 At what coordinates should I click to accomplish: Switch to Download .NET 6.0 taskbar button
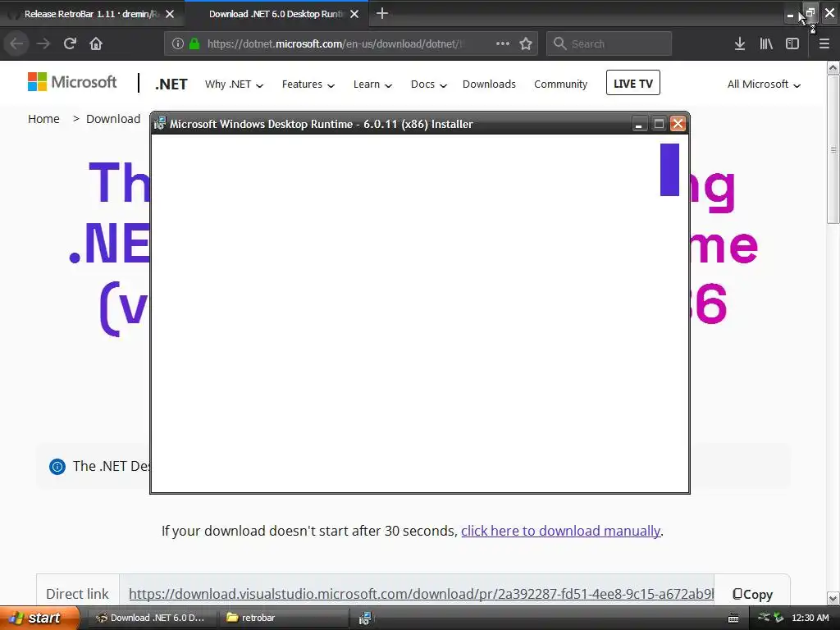point(152,618)
